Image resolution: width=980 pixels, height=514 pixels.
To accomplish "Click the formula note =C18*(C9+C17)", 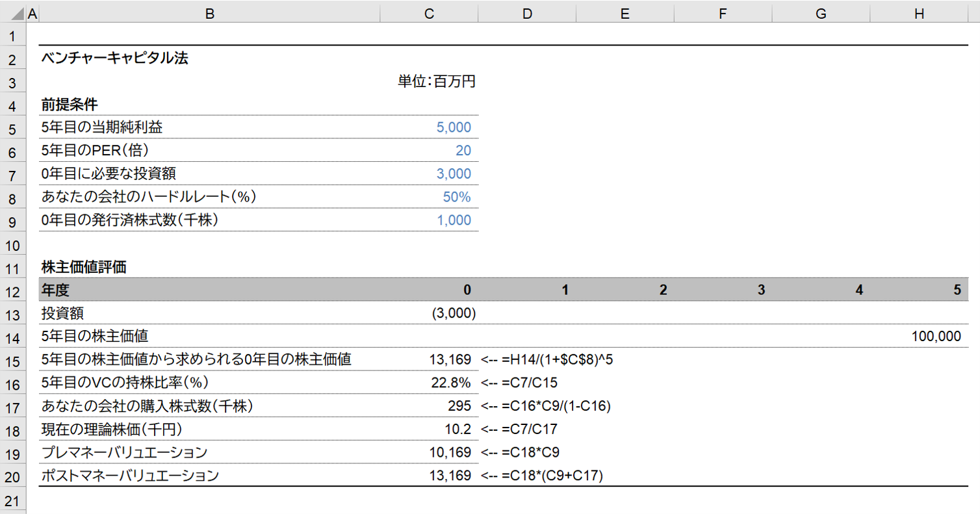I will 542,476.
